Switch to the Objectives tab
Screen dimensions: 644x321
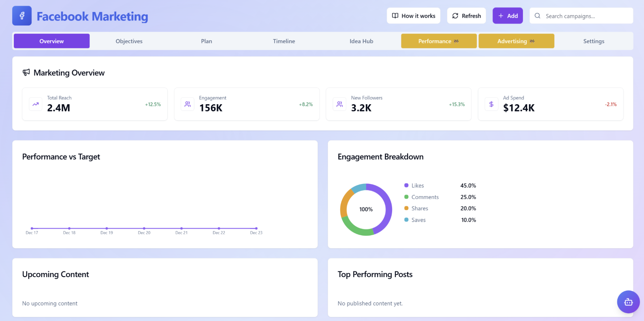pos(129,41)
